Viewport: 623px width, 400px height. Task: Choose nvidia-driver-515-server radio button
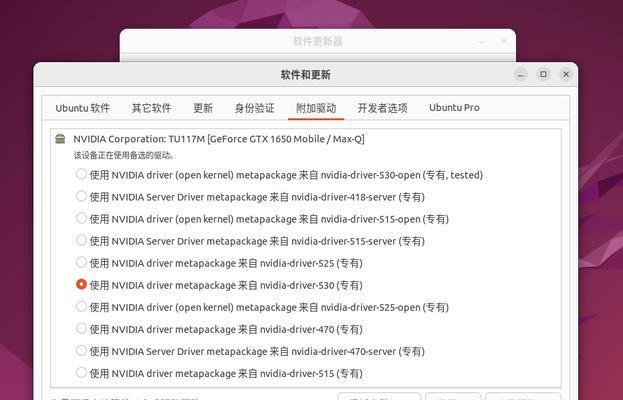tap(81, 240)
